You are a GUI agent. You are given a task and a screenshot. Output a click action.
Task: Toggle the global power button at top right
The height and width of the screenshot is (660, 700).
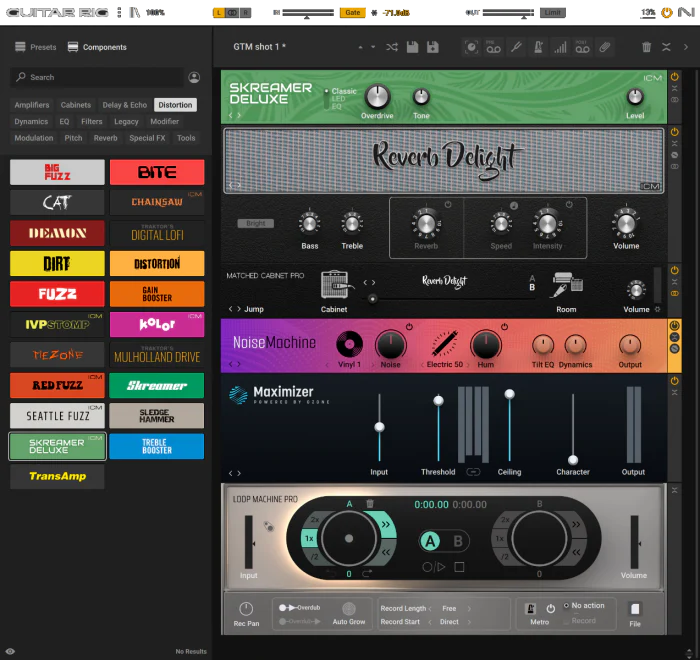pyautogui.click(x=667, y=13)
